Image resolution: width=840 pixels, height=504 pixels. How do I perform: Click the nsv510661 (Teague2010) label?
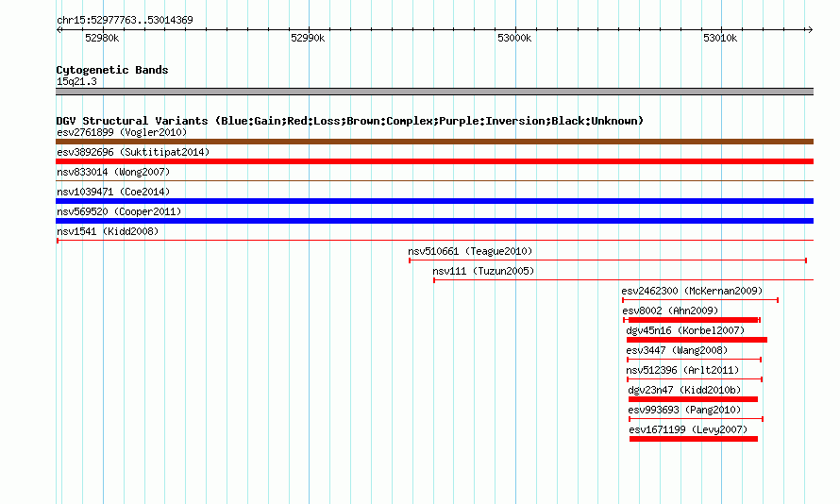point(470,251)
